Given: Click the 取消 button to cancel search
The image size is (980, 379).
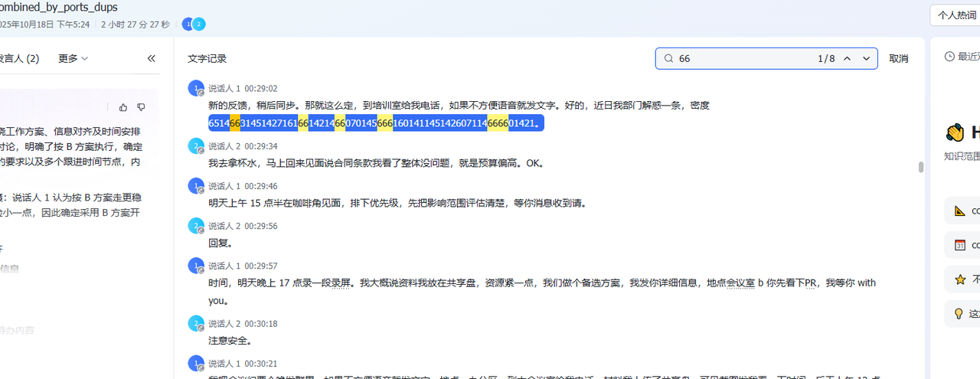Looking at the screenshot, I should 898,59.
